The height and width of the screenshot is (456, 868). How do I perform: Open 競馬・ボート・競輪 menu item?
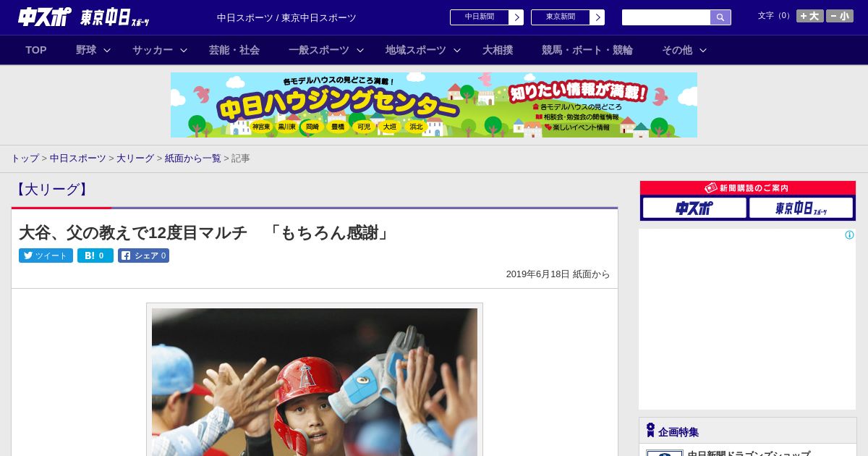click(587, 50)
